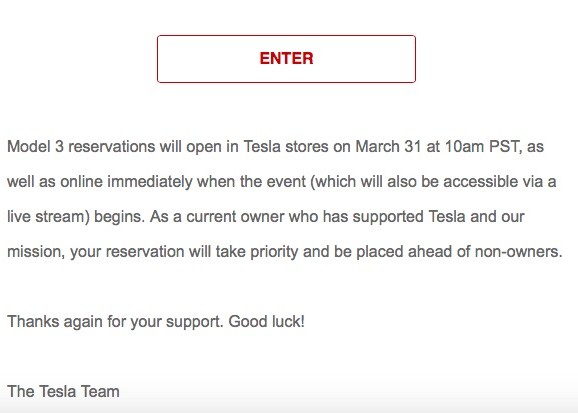The height and width of the screenshot is (413, 578).
Task: Click the words "Model 3" in the paragraph
Action: click(x=35, y=147)
